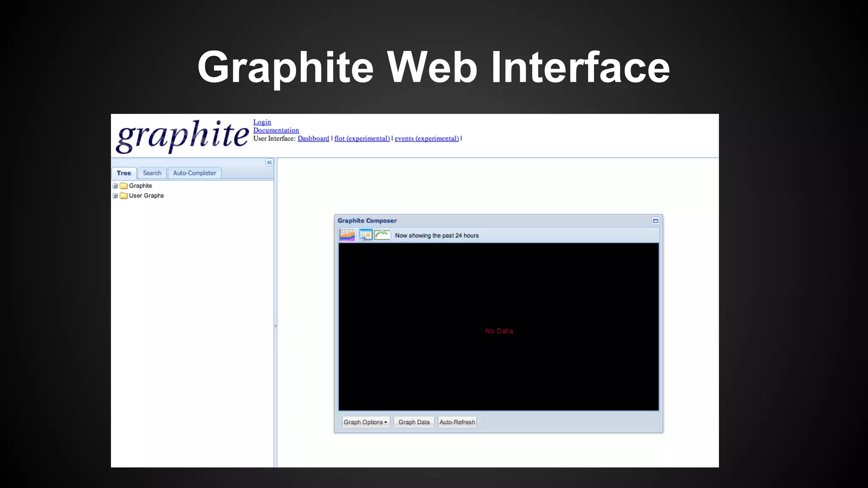This screenshot has height=488, width=868.
Task: Click 'Now showing the past 24 hours' text
Action: 437,236
